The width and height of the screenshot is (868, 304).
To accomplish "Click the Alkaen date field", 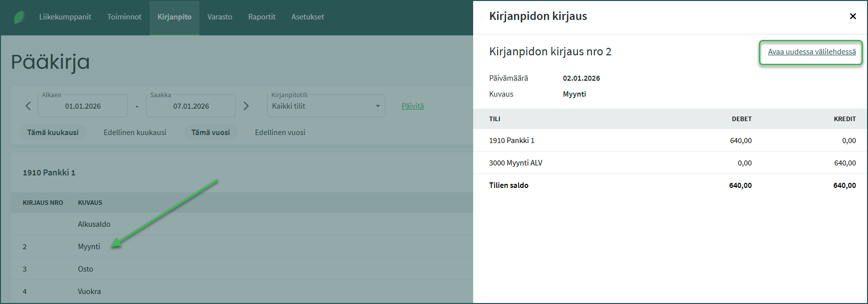I will point(83,106).
